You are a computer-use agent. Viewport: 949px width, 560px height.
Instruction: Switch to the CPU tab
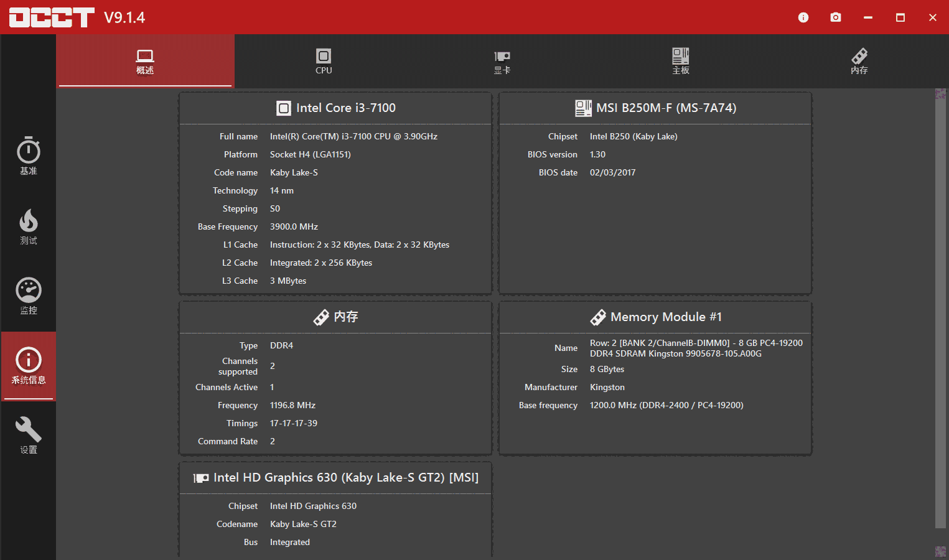point(324,62)
